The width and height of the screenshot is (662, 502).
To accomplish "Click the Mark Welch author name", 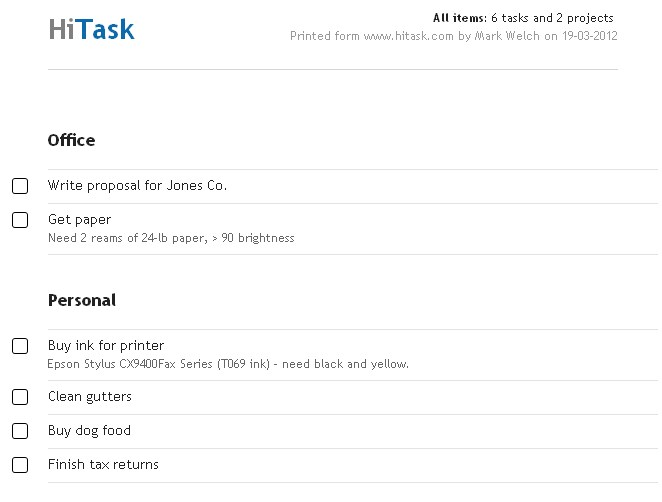I will [x=507, y=36].
